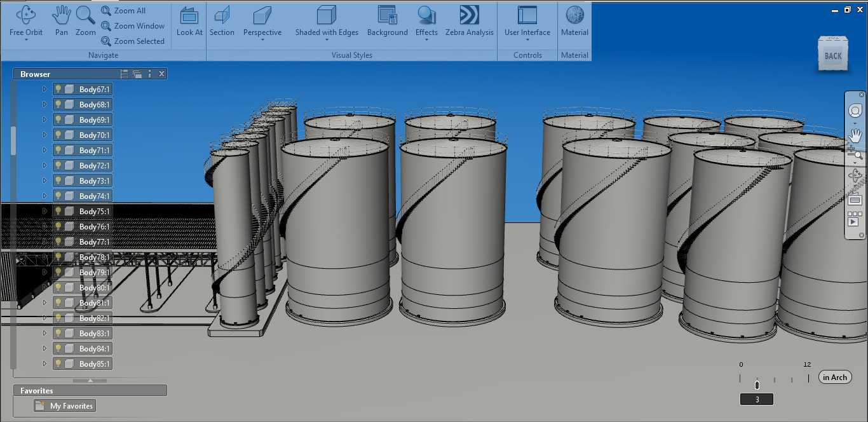Viewport: 868px width, 422px height.
Task: Toggle visibility bulb of Body67:1
Action: [58, 89]
